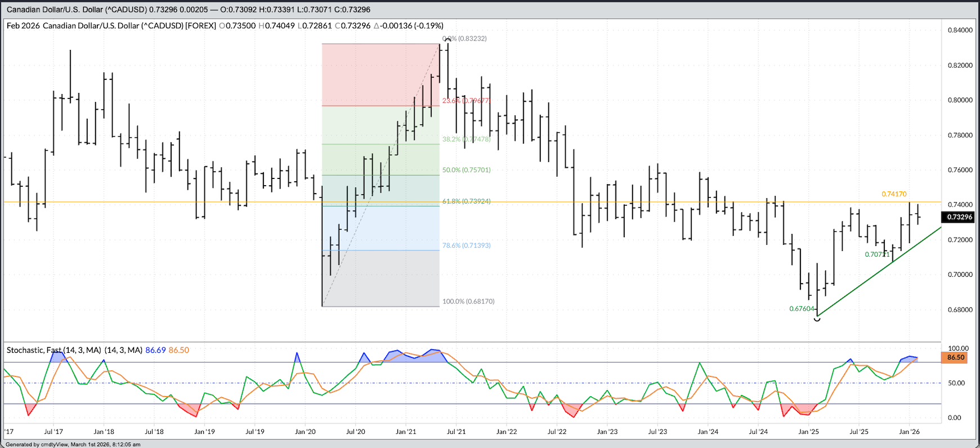This screenshot has width=980, height=448.
Task: Click the orange 86.50 stochastic value tag
Action: pos(955,357)
